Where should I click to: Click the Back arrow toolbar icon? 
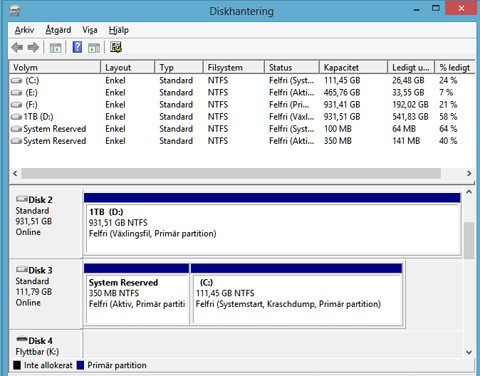(17, 48)
